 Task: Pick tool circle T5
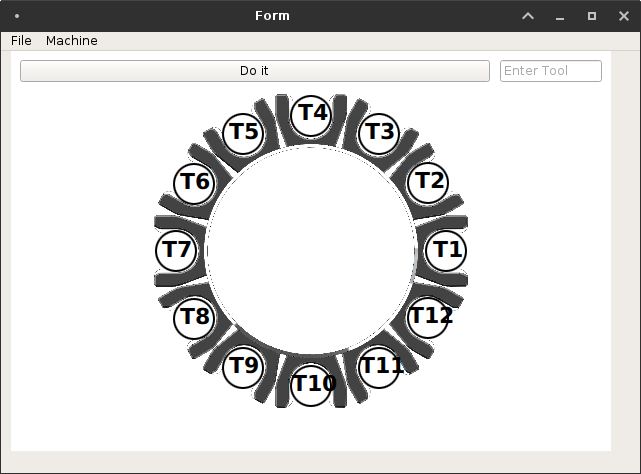pos(243,134)
